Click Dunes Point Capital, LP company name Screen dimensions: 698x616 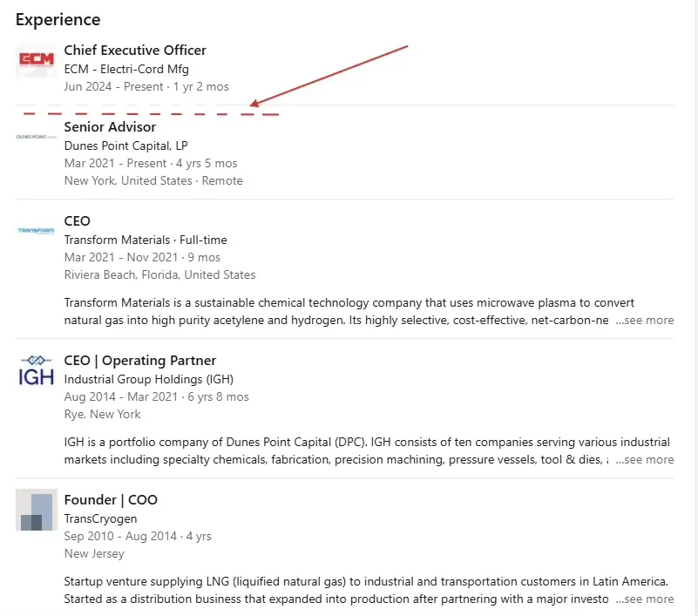click(x=125, y=146)
